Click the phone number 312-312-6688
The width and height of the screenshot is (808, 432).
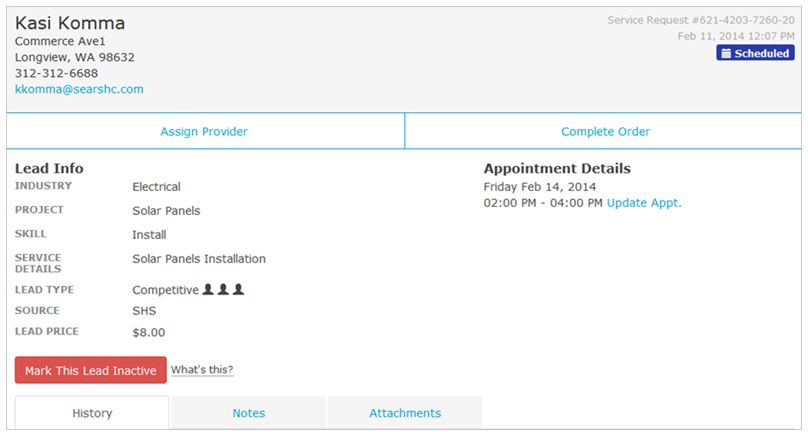pos(56,73)
